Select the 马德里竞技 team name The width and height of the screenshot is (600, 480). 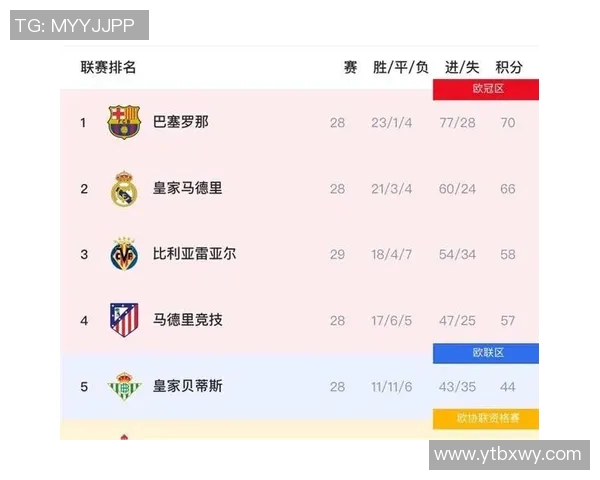(x=188, y=320)
